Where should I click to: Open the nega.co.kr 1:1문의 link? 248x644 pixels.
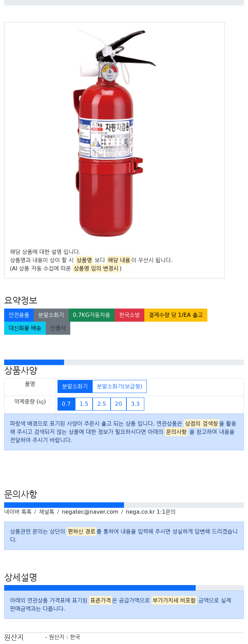coord(151,512)
